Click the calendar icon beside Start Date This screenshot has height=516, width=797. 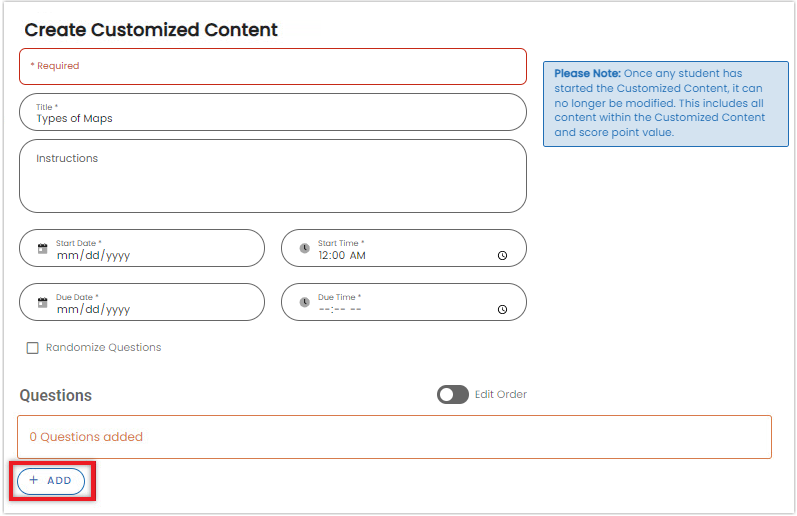click(x=42, y=248)
